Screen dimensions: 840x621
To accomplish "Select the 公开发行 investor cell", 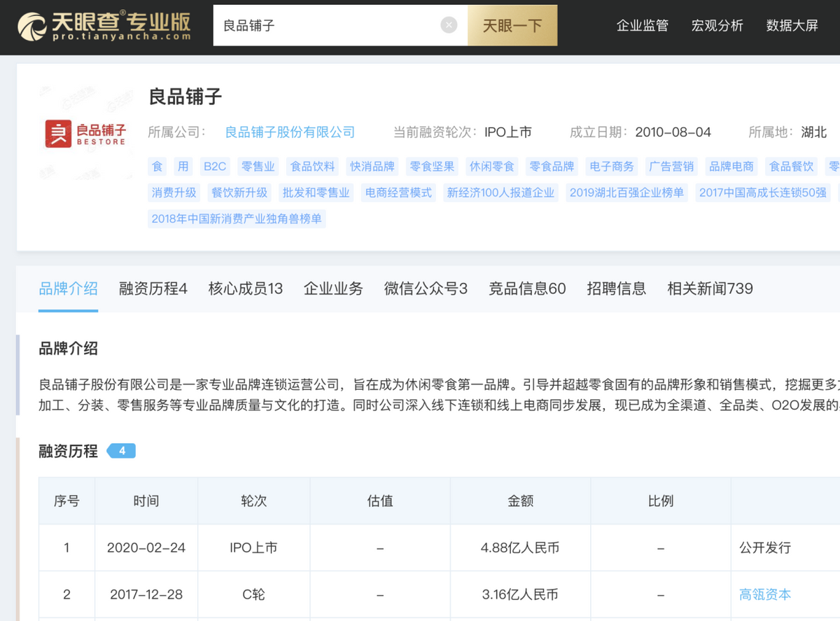I will click(x=785, y=548).
